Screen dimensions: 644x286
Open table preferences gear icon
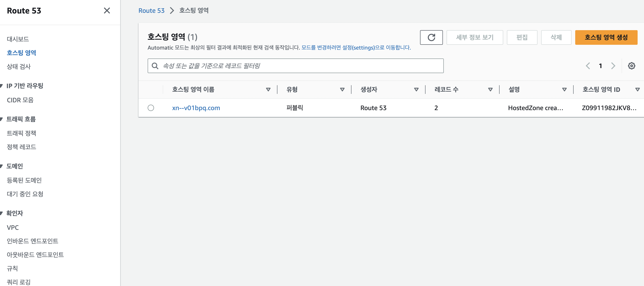631,66
